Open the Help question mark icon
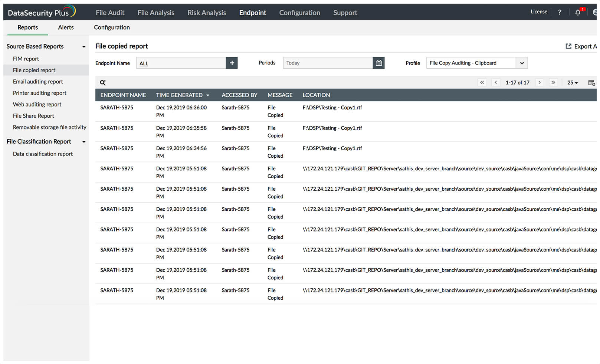Image resolution: width=600 pixels, height=364 pixels. (x=560, y=12)
